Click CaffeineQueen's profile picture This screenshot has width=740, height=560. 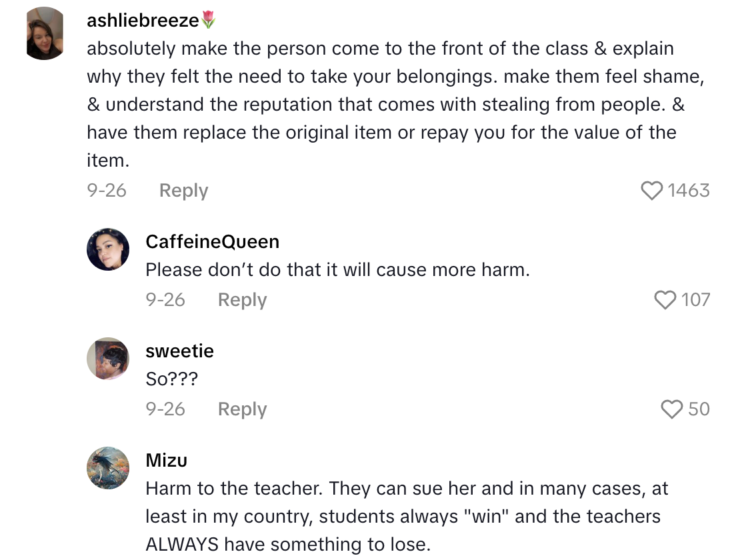(109, 248)
